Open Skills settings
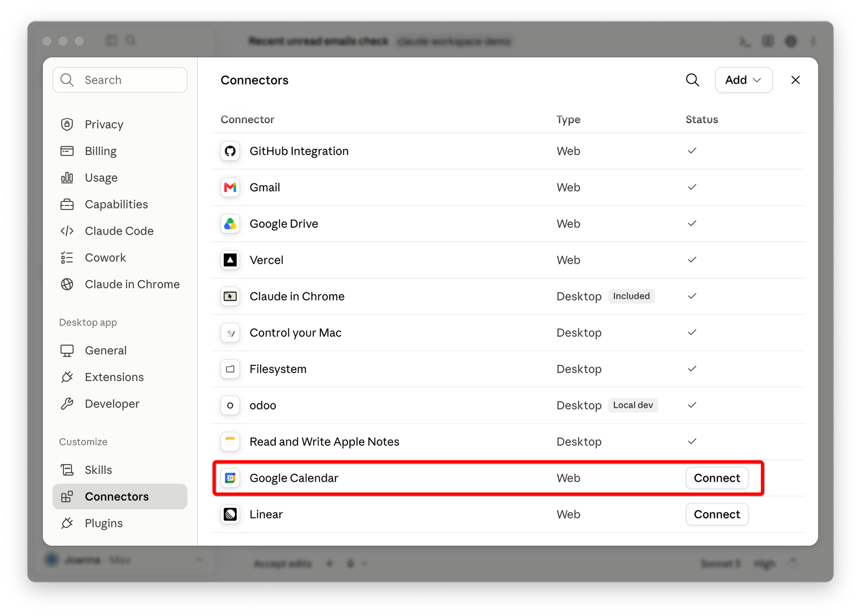Viewport: 861px width, 616px height. 120,470
